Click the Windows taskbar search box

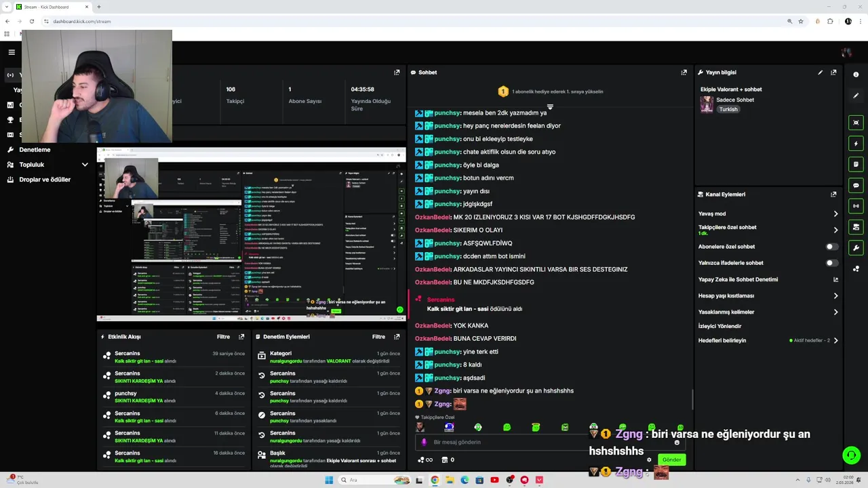point(374,480)
